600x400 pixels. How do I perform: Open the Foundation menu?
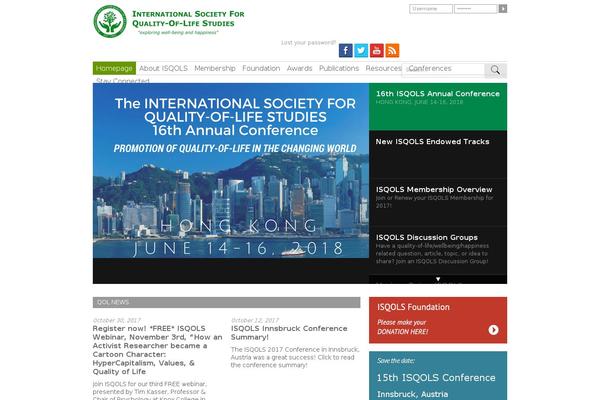(x=261, y=68)
